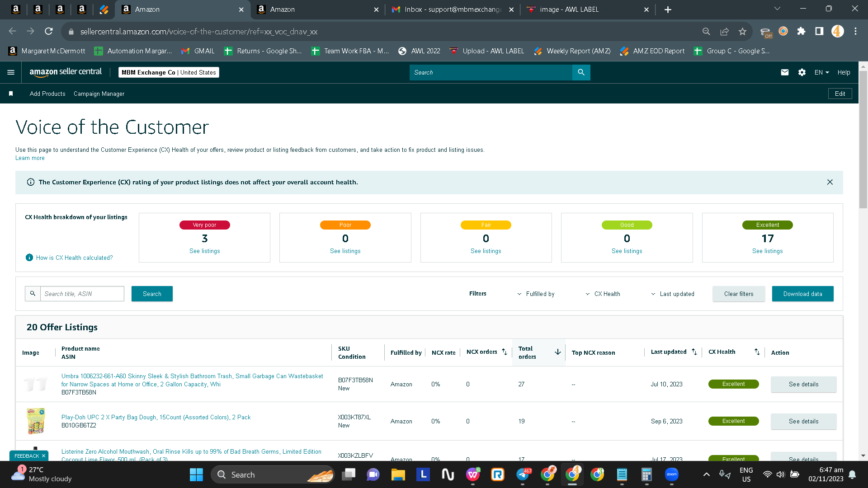Image resolution: width=868 pixels, height=488 pixels.
Task: Sort the table by NCX orders
Action: [505, 352]
